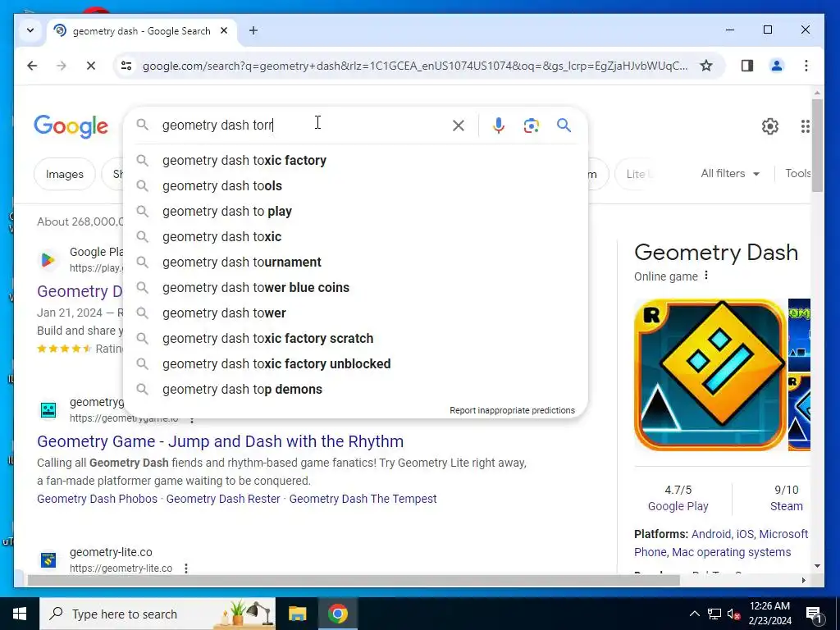The image size is (840, 630).
Task: Select suggestion geometry dash tower blue coins
Action: [x=356, y=287]
